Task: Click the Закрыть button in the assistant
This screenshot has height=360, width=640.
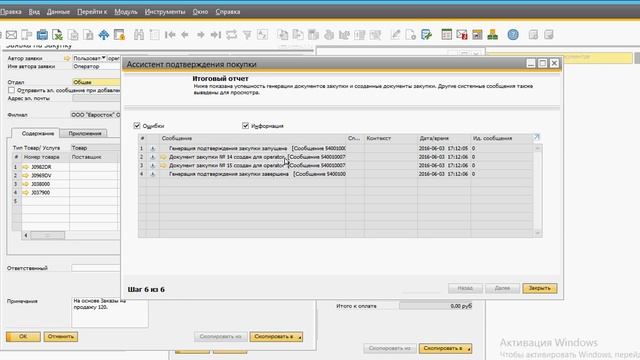Action: click(x=540, y=288)
